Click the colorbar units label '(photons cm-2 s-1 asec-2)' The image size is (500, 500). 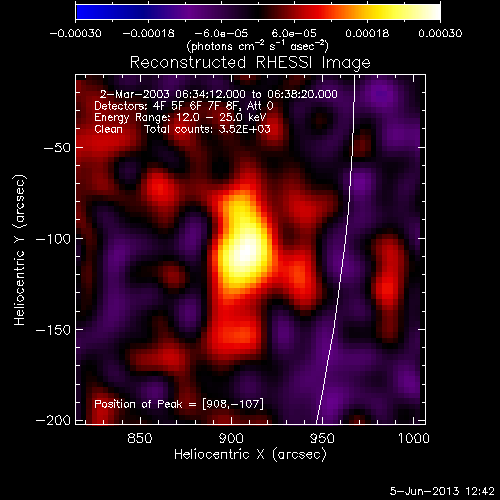(257, 46)
